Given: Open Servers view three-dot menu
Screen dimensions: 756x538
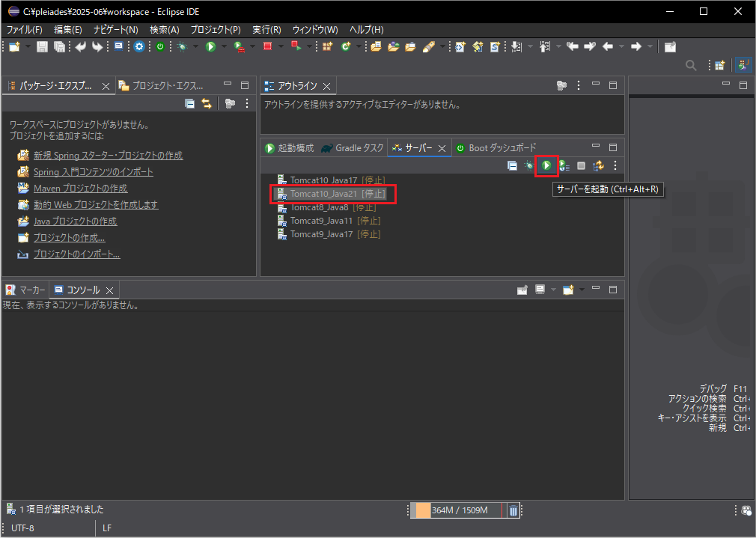Looking at the screenshot, I should (615, 165).
